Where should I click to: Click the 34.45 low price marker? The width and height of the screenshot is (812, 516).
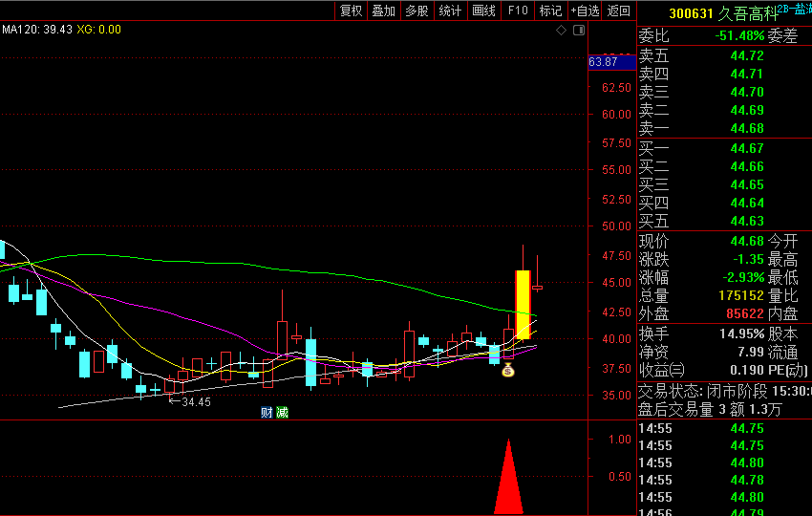194,402
